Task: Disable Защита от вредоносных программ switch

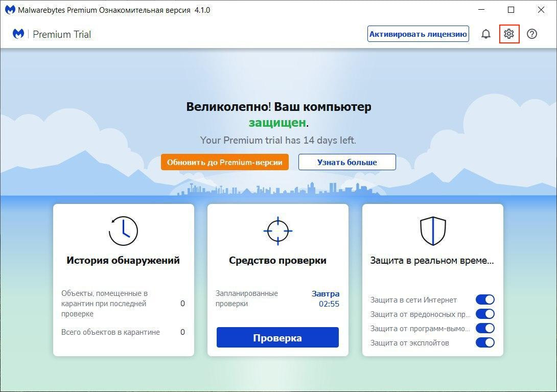Action: pyautogui.click(x=485, y=314)
